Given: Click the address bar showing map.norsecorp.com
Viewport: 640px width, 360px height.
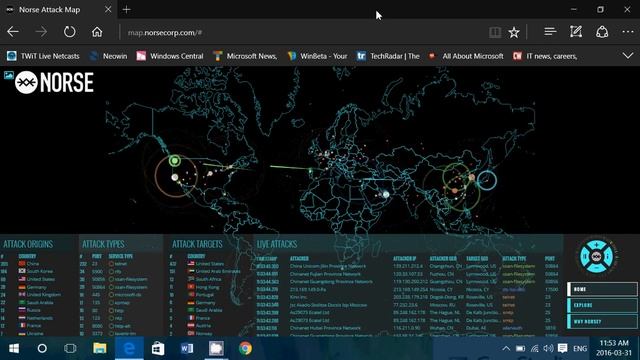Looking at the screenshot, I should pyautogui.click(x=302, y=32).
